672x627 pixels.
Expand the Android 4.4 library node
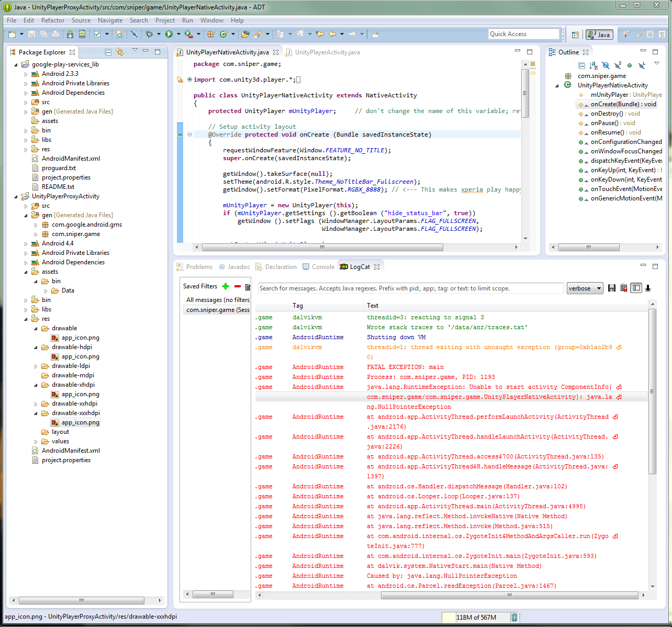(x=26, y=243)
